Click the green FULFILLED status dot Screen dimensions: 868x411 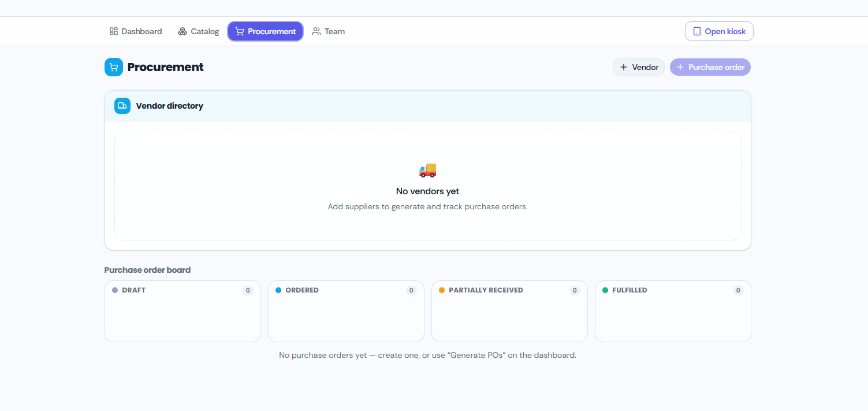tap(605, 290)
